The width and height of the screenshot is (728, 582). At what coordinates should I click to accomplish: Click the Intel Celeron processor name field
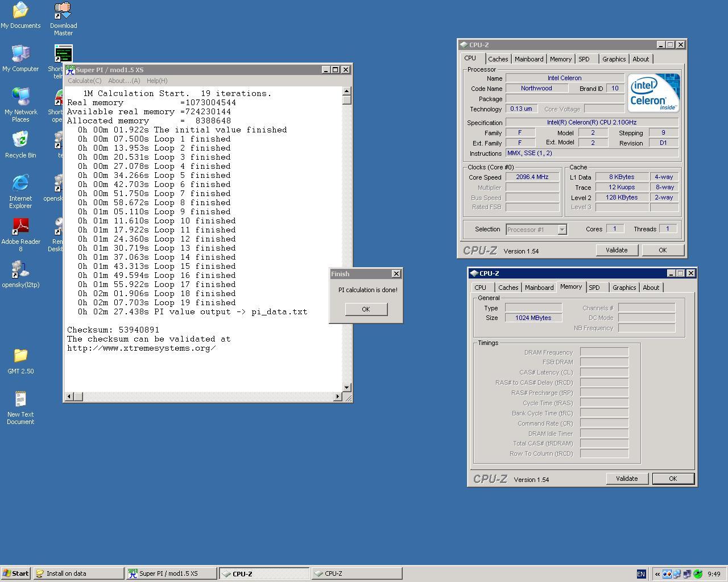tap(565, 78)
